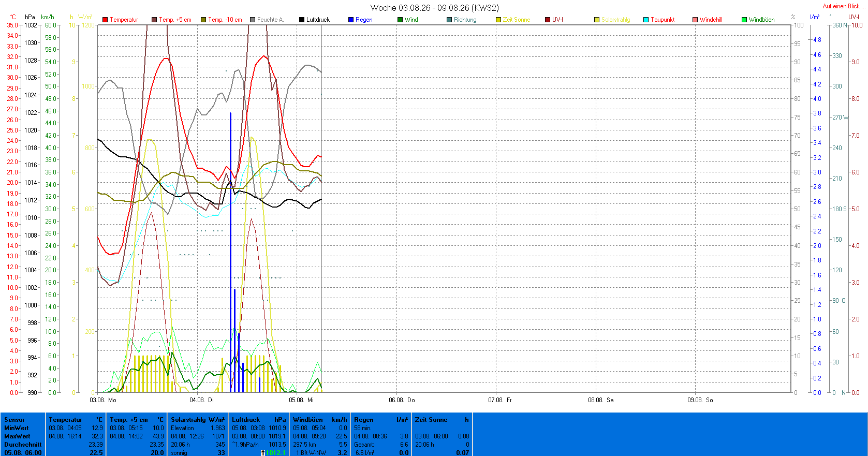Click the 'l/m²' unit label above the blue axis

click(x=815, y=17)
